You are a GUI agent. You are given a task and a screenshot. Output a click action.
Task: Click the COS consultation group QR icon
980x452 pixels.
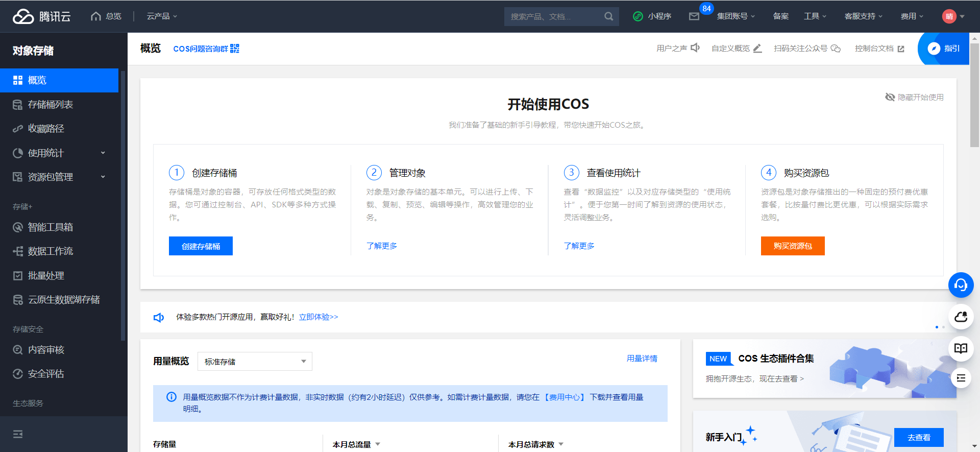click(235, 49)
